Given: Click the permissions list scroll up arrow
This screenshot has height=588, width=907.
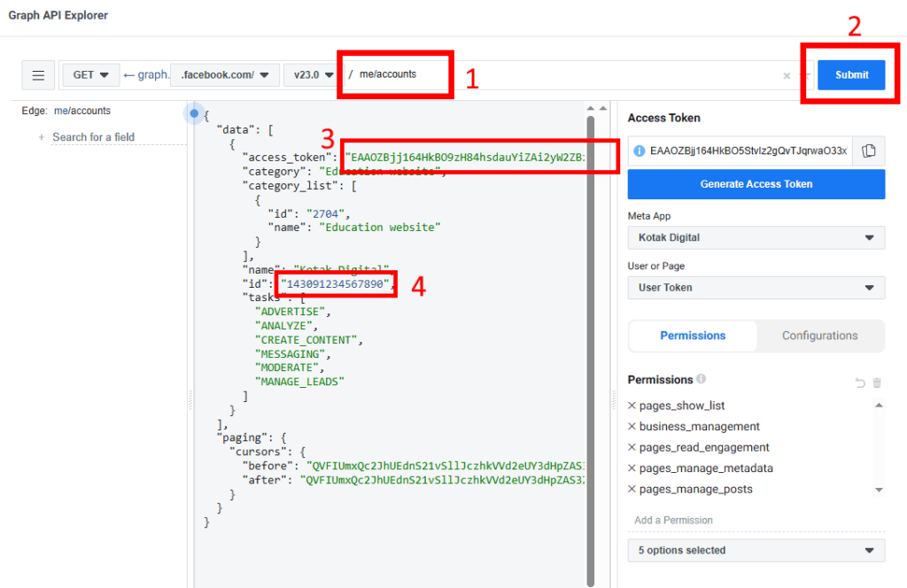Looking at the screenshot, I should point(879,406).
